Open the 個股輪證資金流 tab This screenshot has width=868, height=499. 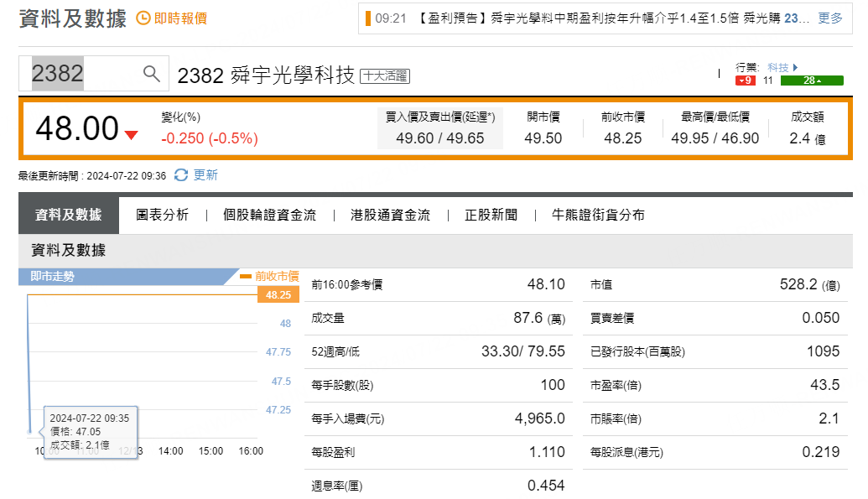pos(269,215)
